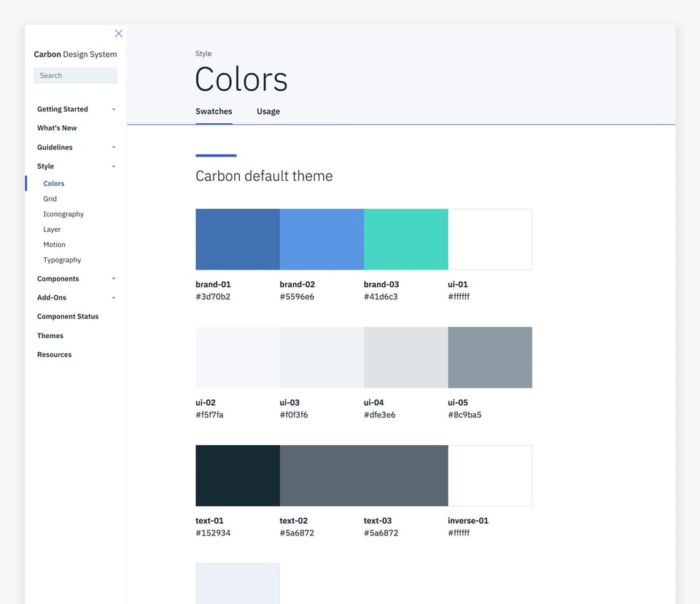Open the Resources page

(54, 354)
